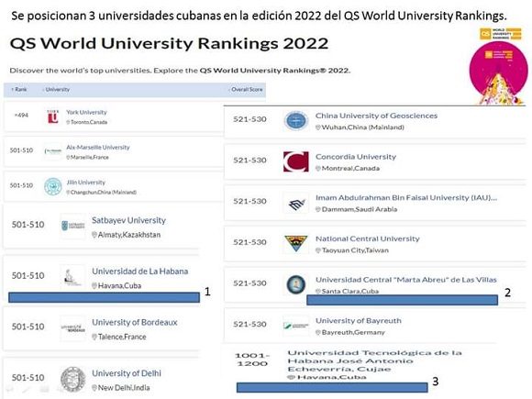This screenshot has width=532, height=399.
Task: Open the Aix-Marseille University link
Action: pos(98,148)
